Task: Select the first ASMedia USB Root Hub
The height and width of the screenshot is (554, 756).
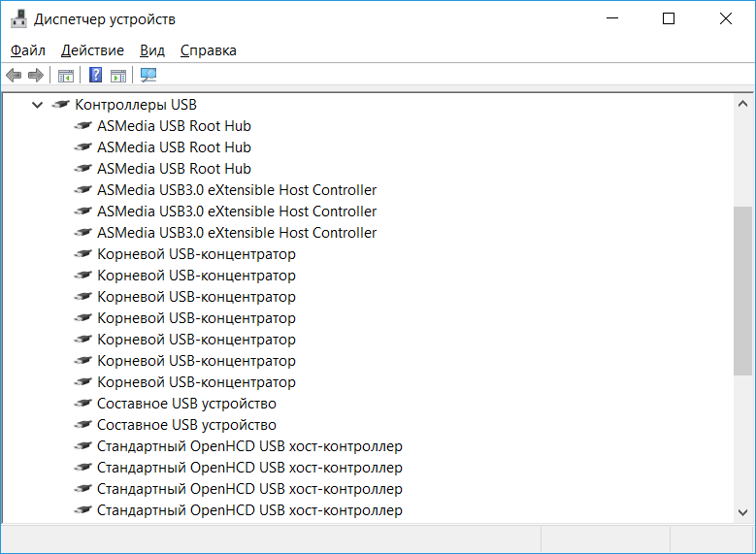Action: pyautogui.click(x=174, y=126)
